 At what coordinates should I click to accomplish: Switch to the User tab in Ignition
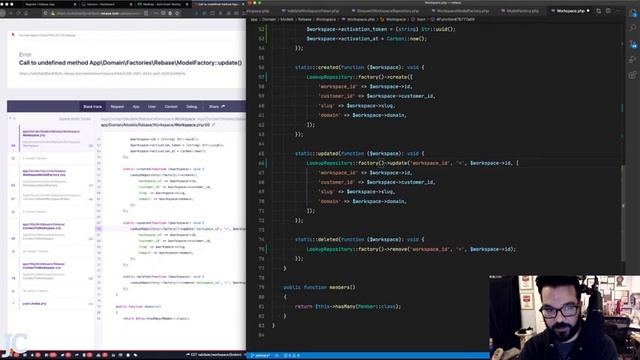152,107
